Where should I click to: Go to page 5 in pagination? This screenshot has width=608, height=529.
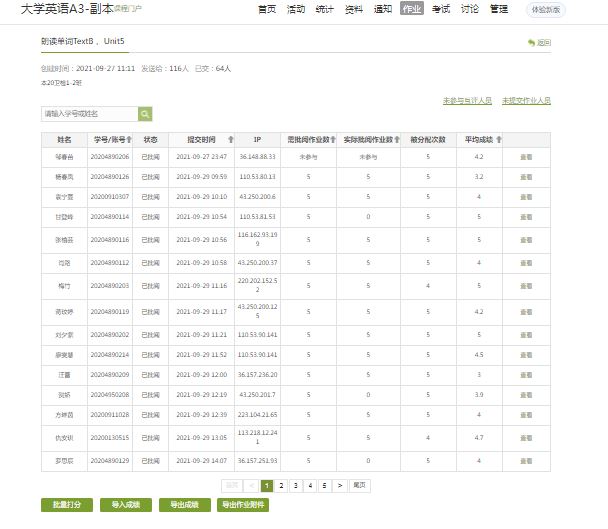click(x=324, y=486)
